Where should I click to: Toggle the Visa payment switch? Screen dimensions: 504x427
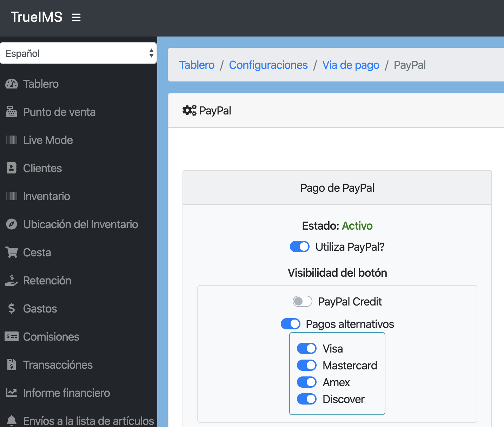(x=307, y=348)
